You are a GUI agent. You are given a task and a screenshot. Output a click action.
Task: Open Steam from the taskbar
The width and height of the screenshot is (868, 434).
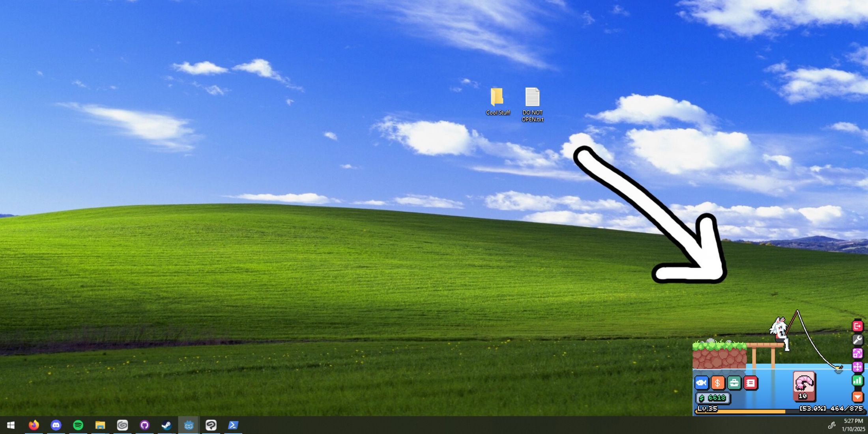pos(166,425)
